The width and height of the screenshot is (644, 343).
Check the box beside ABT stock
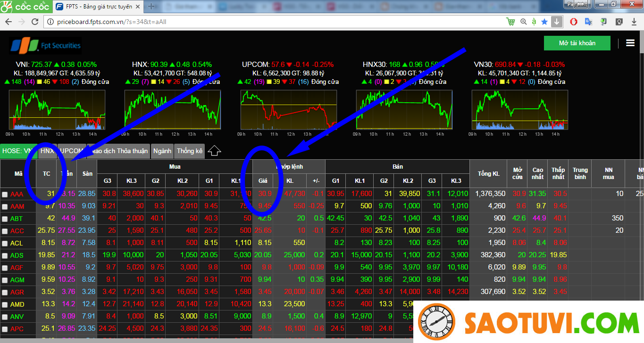pos(5,219)
